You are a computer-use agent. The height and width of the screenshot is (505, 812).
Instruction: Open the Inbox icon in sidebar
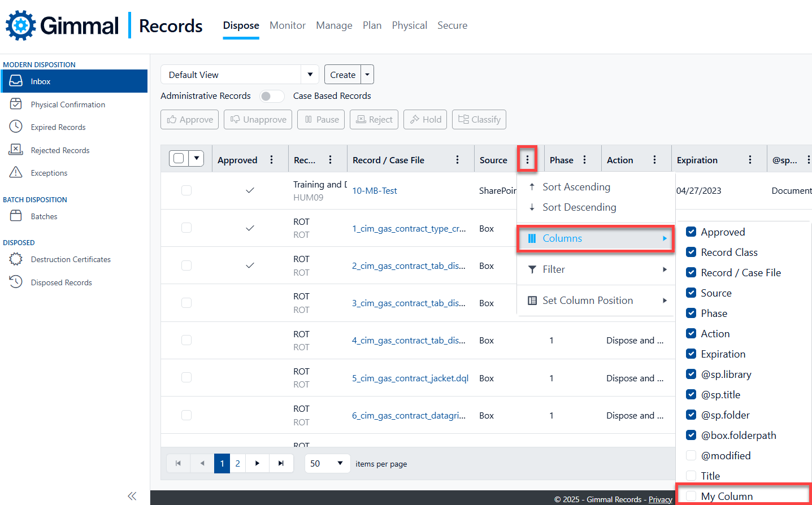(x=16, y=81)
